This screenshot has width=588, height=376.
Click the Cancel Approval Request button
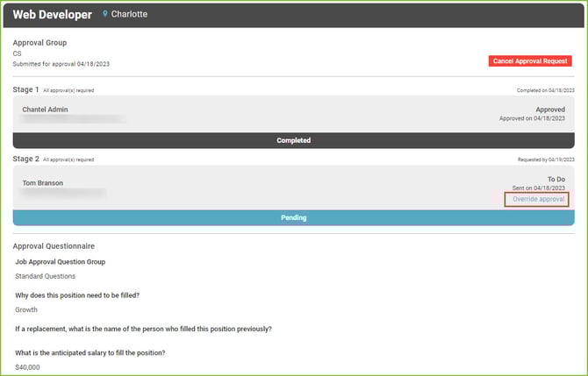(x=530, y=61)
